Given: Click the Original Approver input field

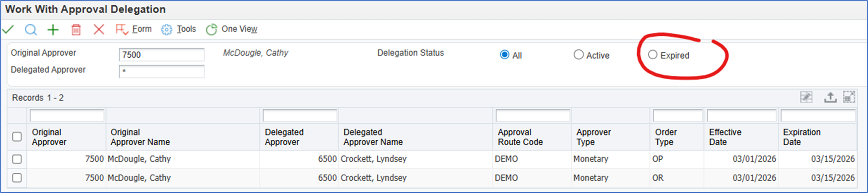Looking at the screenshot, I should [161, 55].
